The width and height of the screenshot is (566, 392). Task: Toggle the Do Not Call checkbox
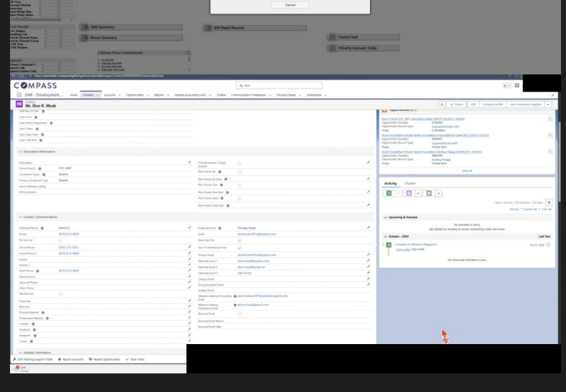(61, 240)
